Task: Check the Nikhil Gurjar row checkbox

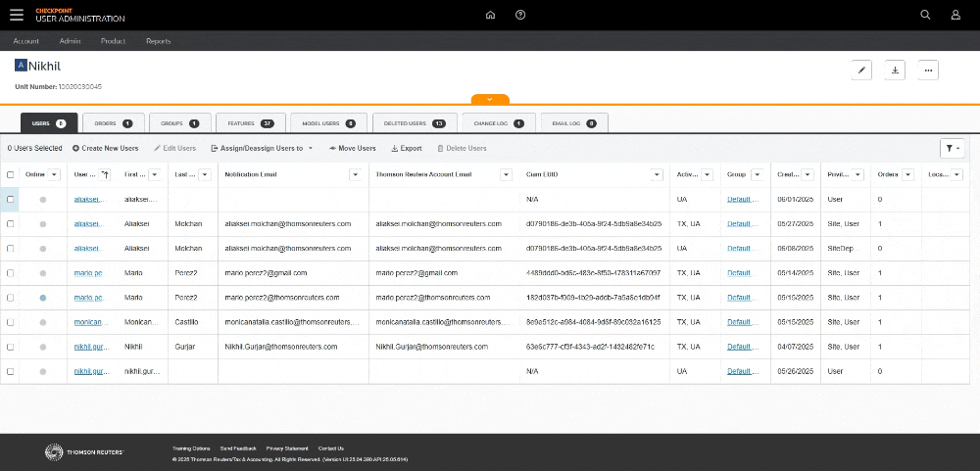Action: [10, 347]
